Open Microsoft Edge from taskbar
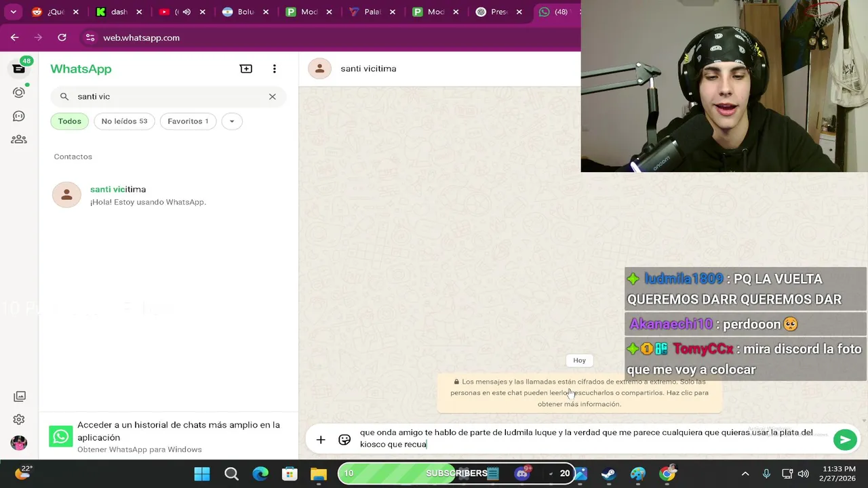Viewport: 868px width, 488px height. 260,473
